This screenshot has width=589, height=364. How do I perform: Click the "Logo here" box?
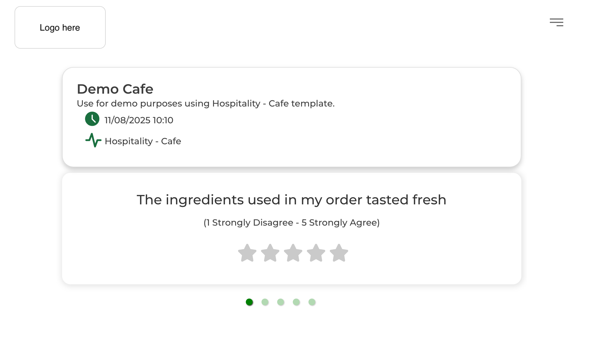[60, 27]
